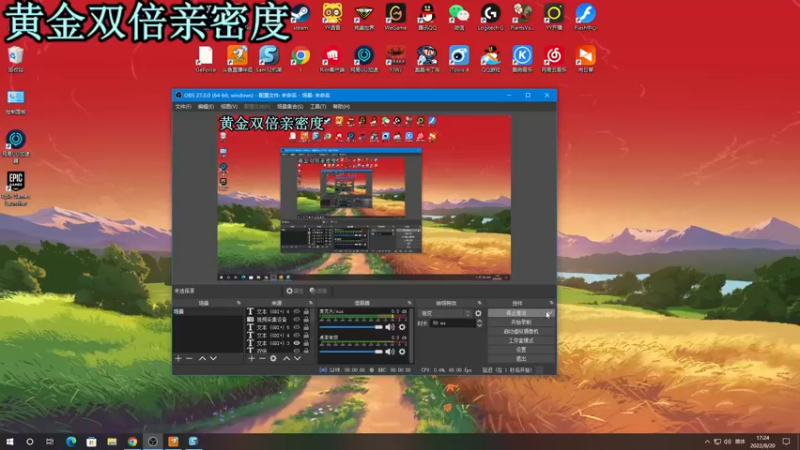The height and width of the screenshot is (450, 800).
Task: Open the Google Chrome desktop shortcut
Action: tap(301, 59)
